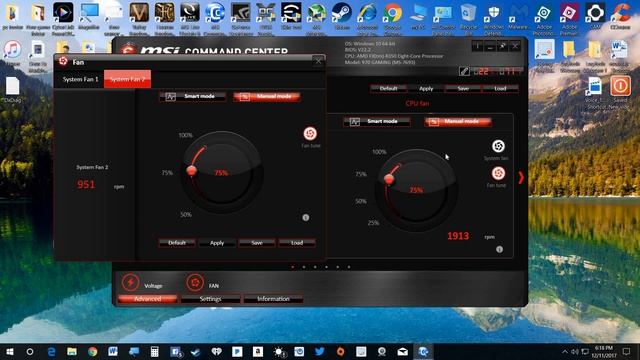The height and width of the screenshot is (360, 640).
Task: Click the pencil edit icon in Command Center
Action: (x=464, y=71)
